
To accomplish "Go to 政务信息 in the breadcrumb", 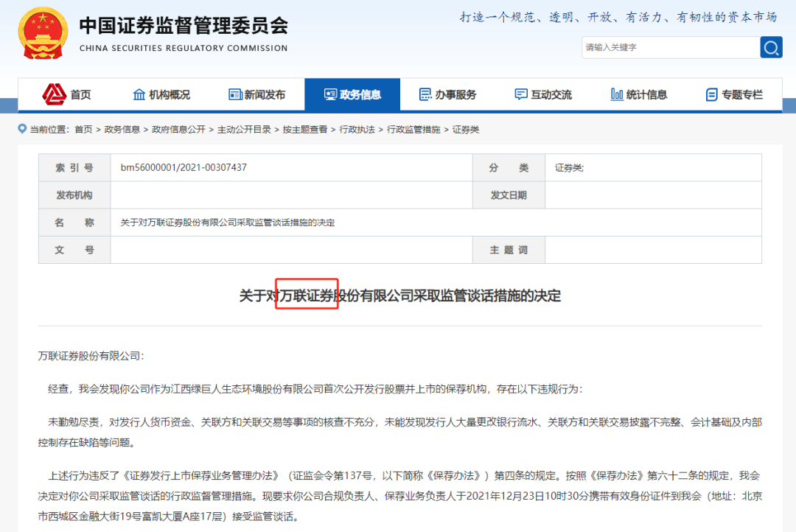I will pyautogui.click(x=122, y=130).
